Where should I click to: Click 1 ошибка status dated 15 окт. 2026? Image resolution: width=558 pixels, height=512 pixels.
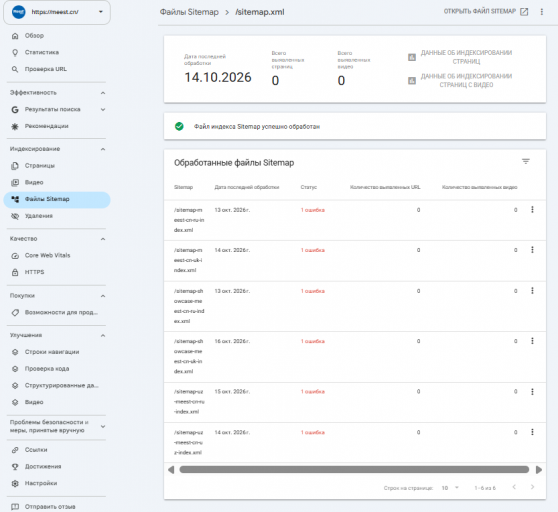coord(312,391)
